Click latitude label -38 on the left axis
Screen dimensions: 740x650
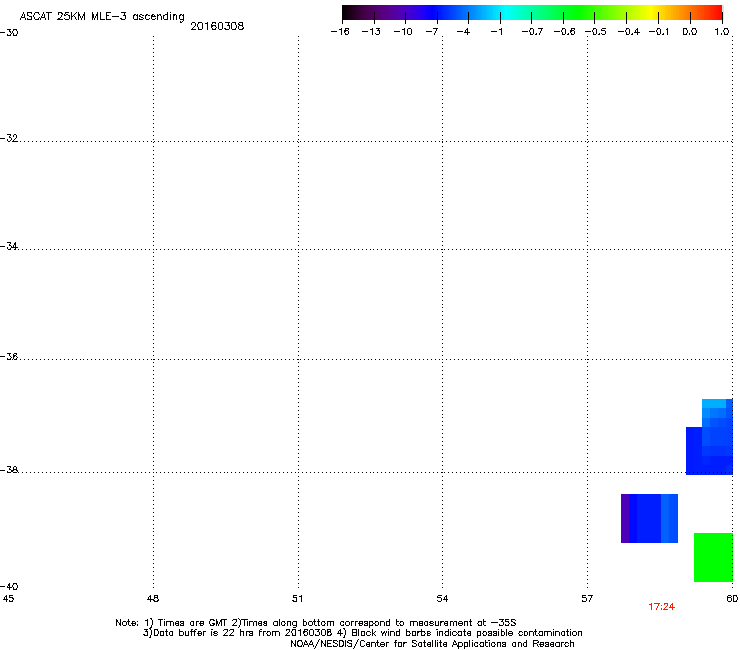pyautogui.click(x=9, y=470)
